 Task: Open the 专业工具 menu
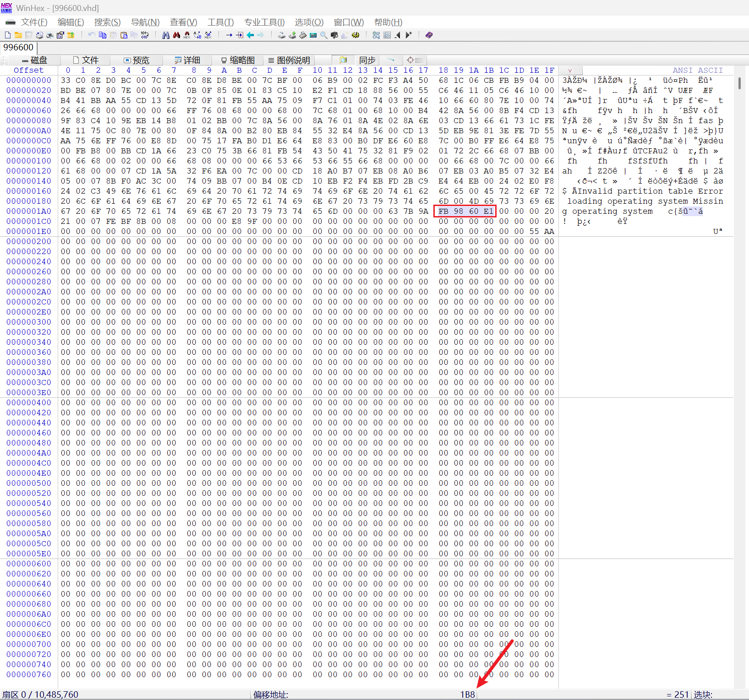264,22
